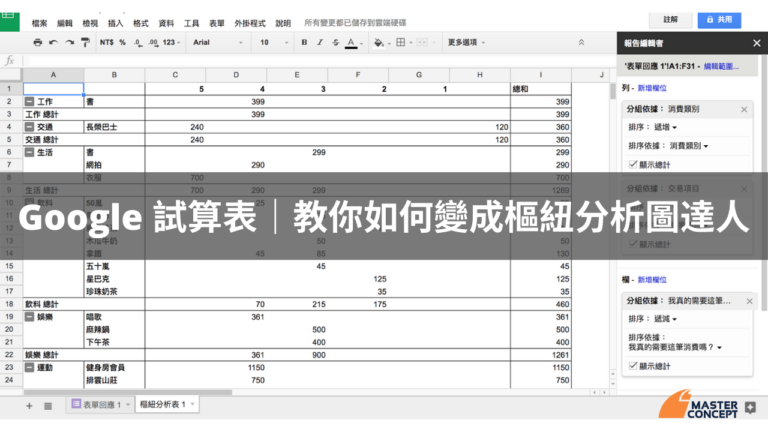Click 新增欄位 link beside 欄

pyautogui.click(x=652, y=280)
